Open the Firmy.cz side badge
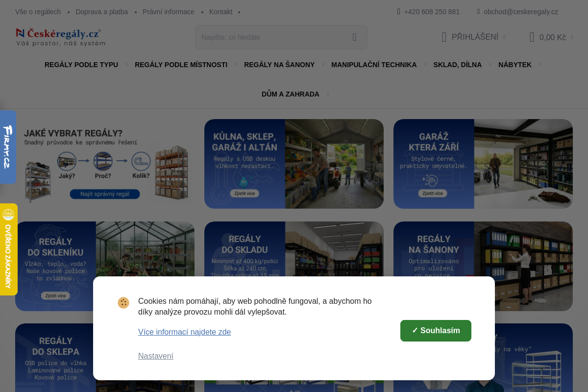 pos(8,147)
